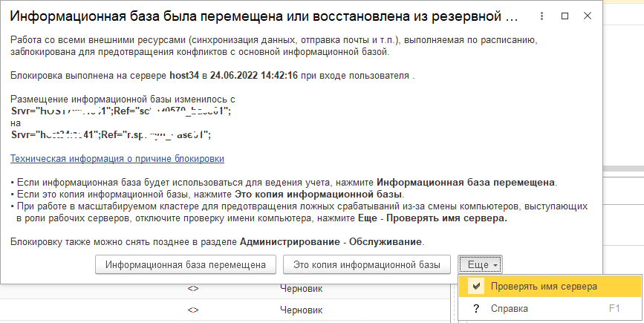Click the lower '<>' cell in background list

coord(193,310)
